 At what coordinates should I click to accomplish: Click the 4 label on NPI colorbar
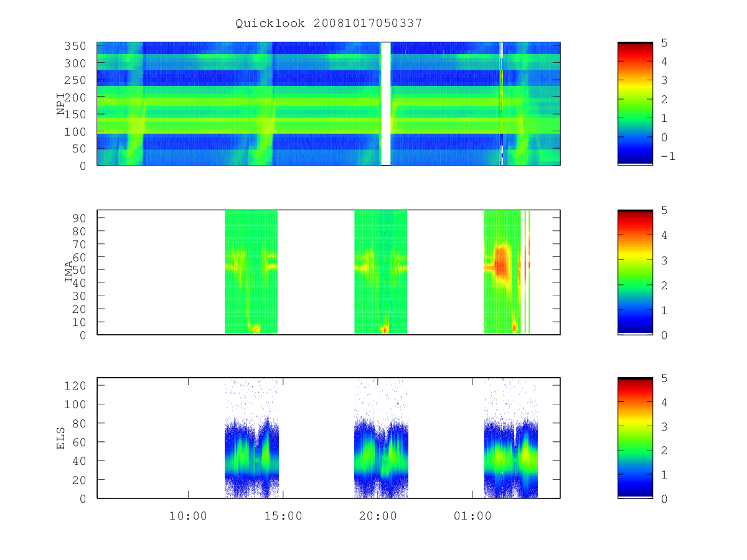[x=664, y=61]
